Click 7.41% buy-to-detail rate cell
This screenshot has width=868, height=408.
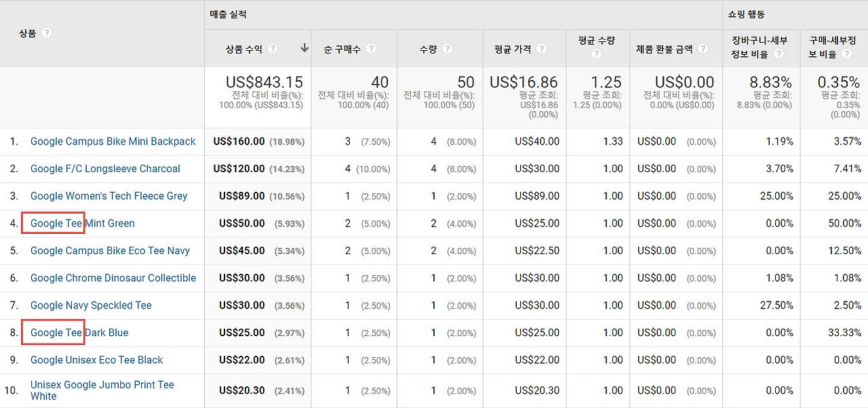(848, 169)
